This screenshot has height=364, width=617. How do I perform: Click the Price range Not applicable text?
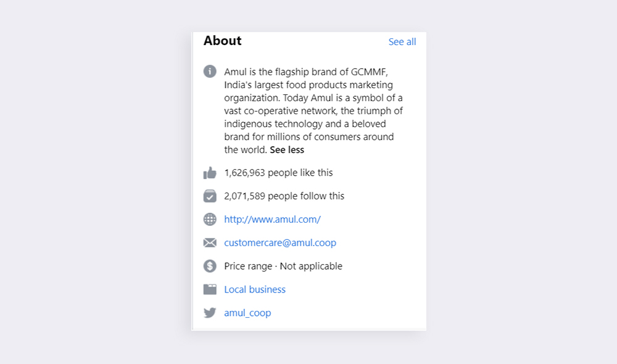click(283, 266)
